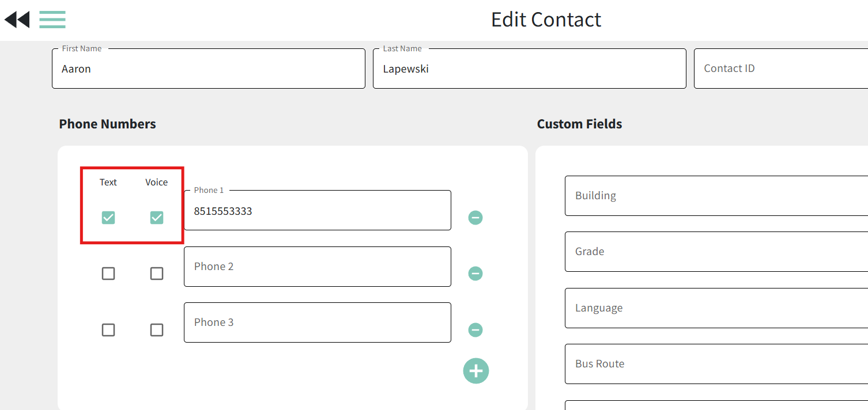Viewport: 868px width, 410px height.
Task: Remove the Phone 2 row
Action: pos(475,274)
